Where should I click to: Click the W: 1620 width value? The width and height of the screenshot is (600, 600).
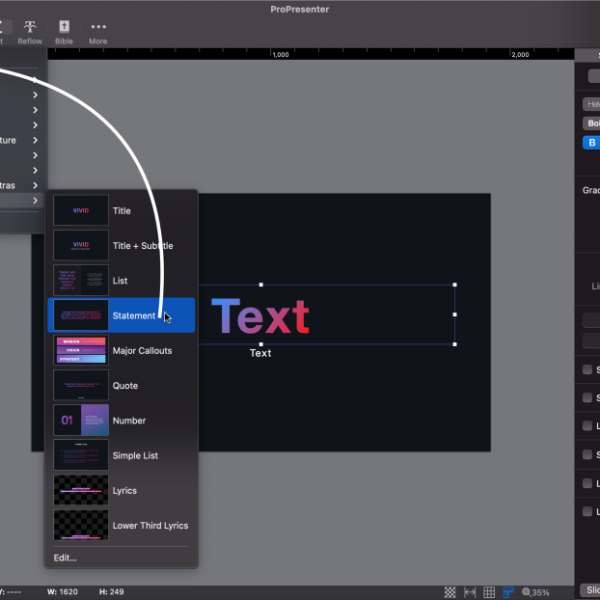(x=62, y=592)
